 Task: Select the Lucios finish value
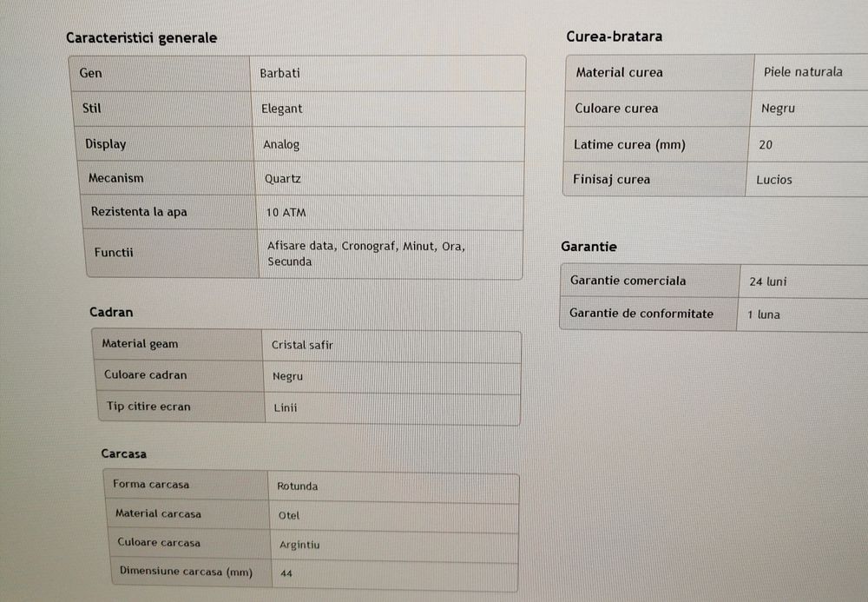click(773, 180)
